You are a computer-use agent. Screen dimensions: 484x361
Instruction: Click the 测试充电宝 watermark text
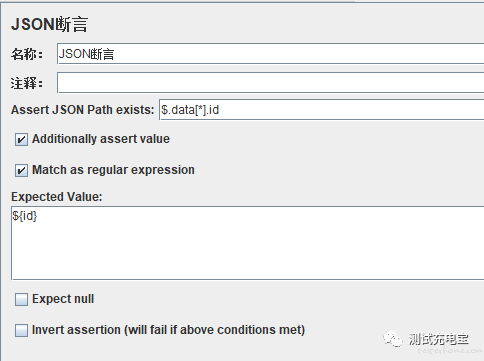click(x=439, y=339)
